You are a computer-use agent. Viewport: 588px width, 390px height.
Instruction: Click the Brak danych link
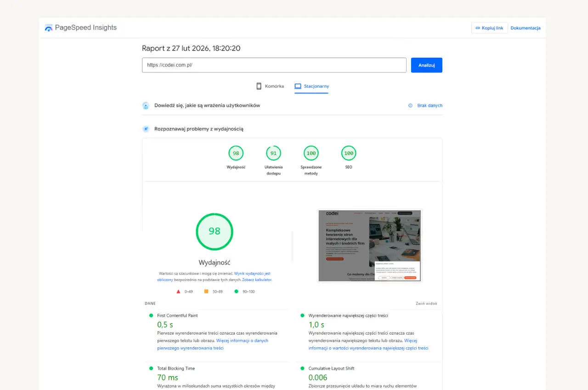pos(430,106)
